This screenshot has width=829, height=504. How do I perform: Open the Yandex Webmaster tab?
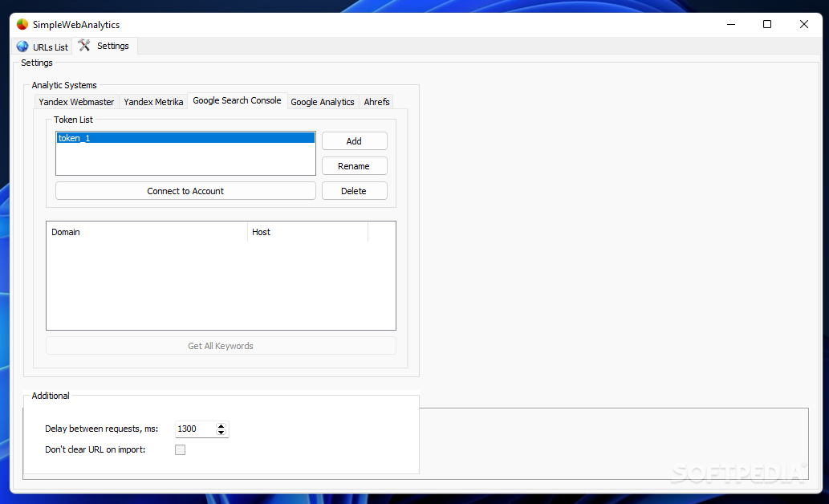(76, 102)
